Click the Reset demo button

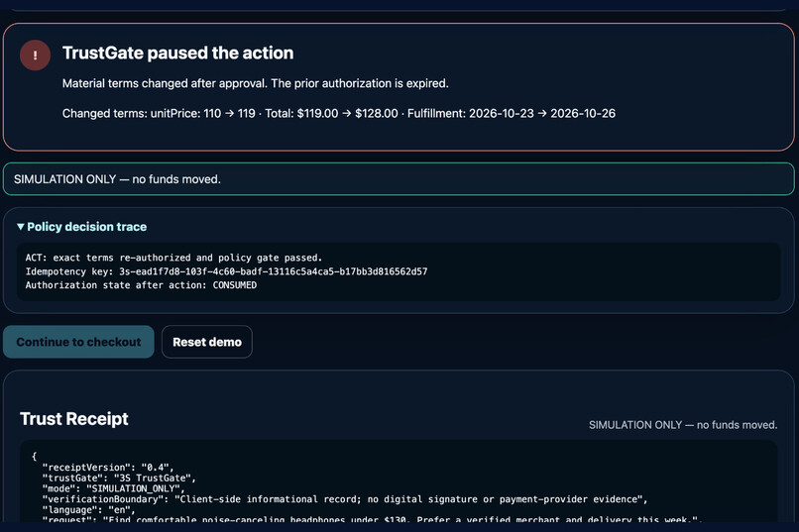click(x=207, y=342)
